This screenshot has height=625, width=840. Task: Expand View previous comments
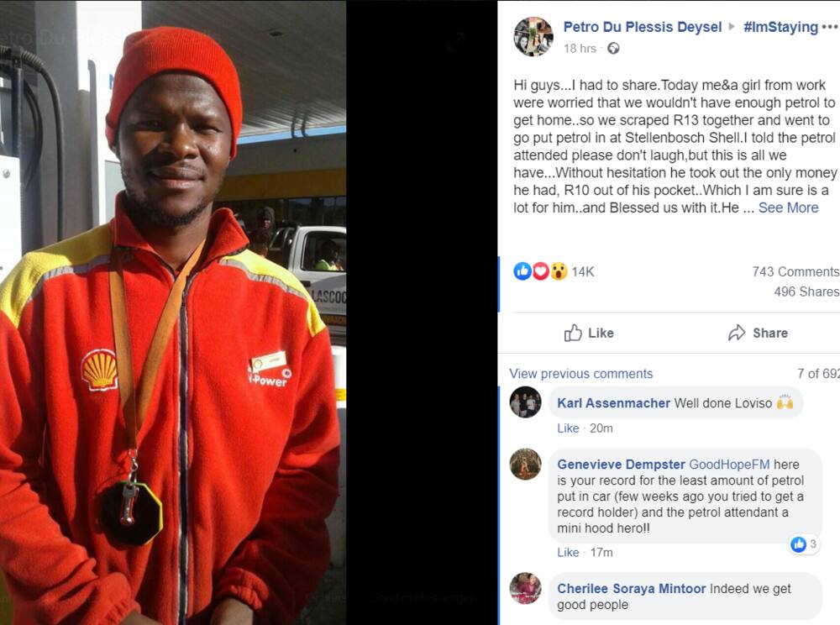tap(580, 374)
